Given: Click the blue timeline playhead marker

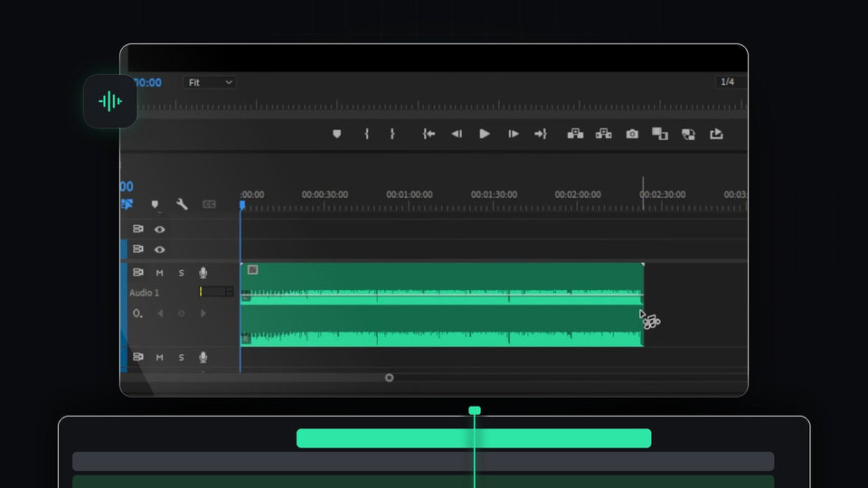Looking at the screenshot, I should tap(242, 205).
